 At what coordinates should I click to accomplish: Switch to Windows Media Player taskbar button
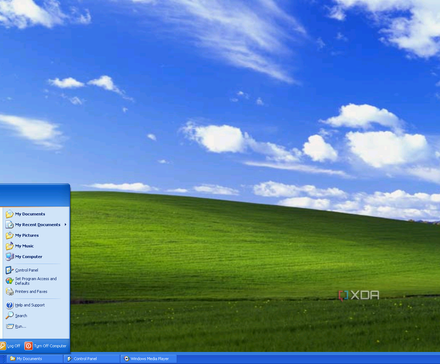point(149,359)
